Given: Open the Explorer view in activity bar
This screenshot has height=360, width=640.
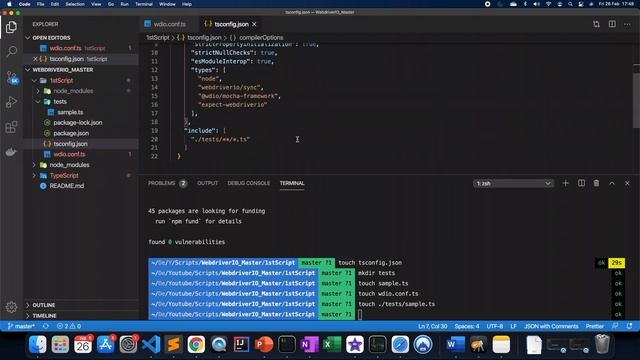Looking at the screenshot, I should coord(11,27).
